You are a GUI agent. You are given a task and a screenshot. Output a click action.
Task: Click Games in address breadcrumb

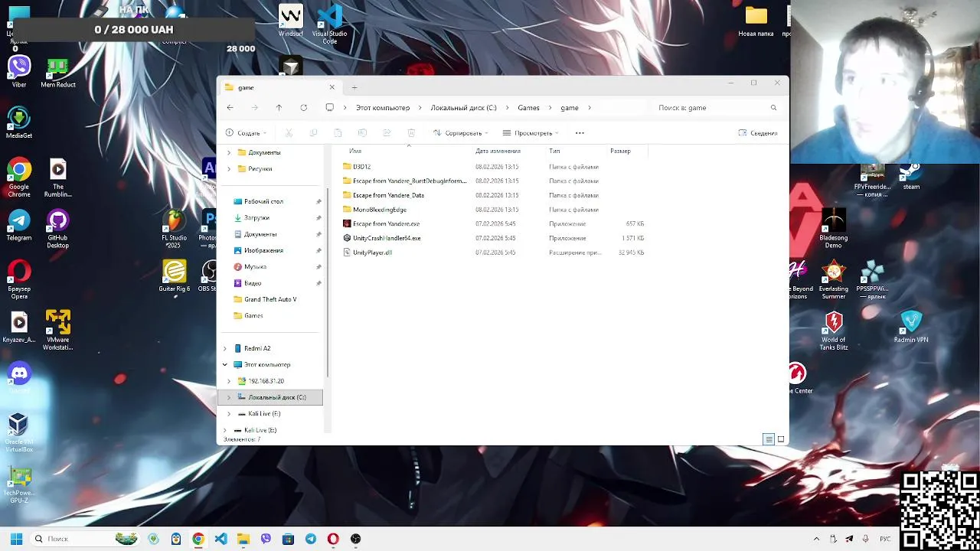point(528,108)
